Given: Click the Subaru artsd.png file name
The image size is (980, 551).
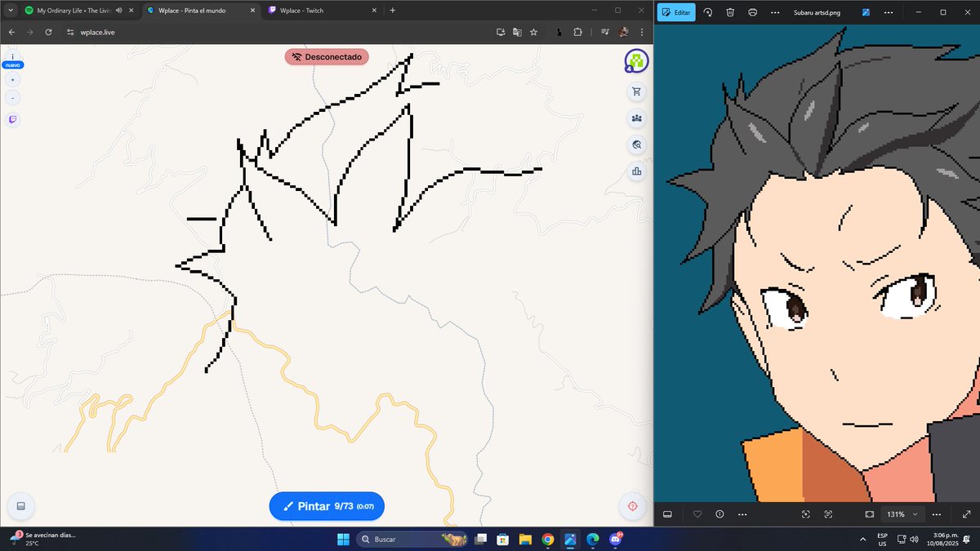Looking at the screenshot, I should (x=817, y=12).
